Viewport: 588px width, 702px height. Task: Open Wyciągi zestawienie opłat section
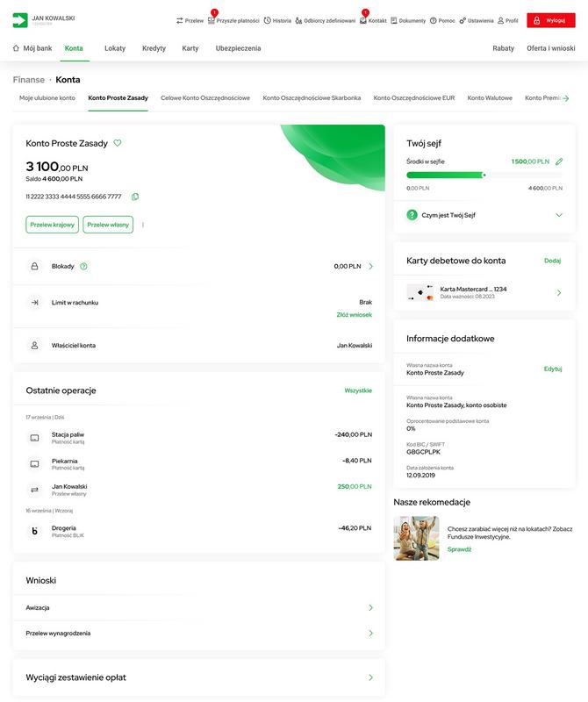pos(370,677)
